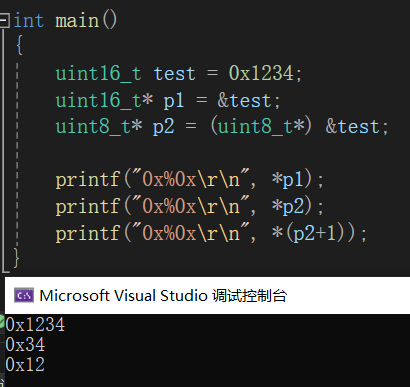Click the closing brace of main
This screenshot has height=387, width=410.
tap(16, 257)
